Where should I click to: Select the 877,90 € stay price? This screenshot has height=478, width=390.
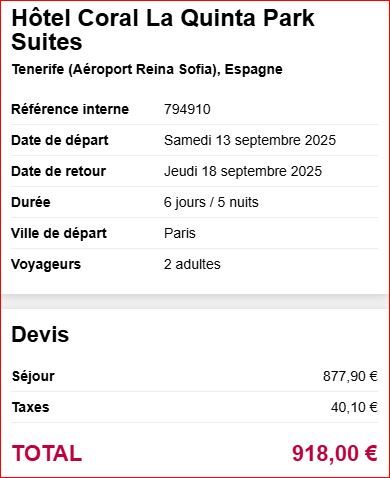tap(350, 376)
